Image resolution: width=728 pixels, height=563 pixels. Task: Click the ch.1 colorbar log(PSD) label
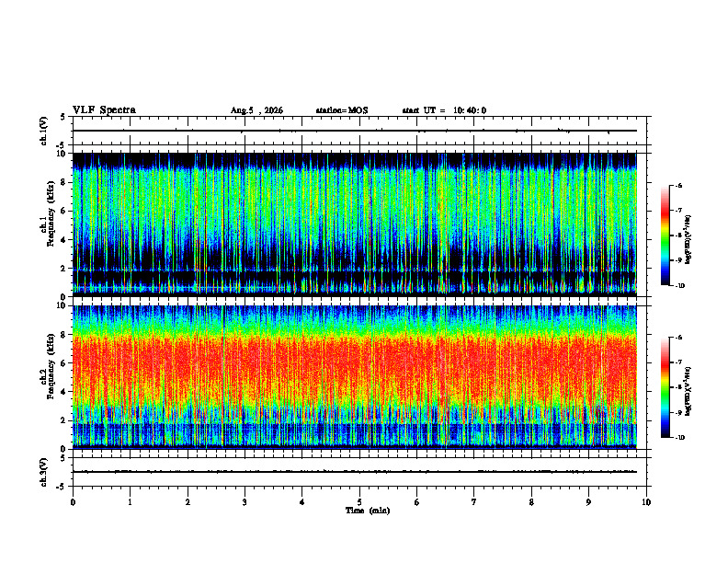pyautogui.click(x=688, y=240)
